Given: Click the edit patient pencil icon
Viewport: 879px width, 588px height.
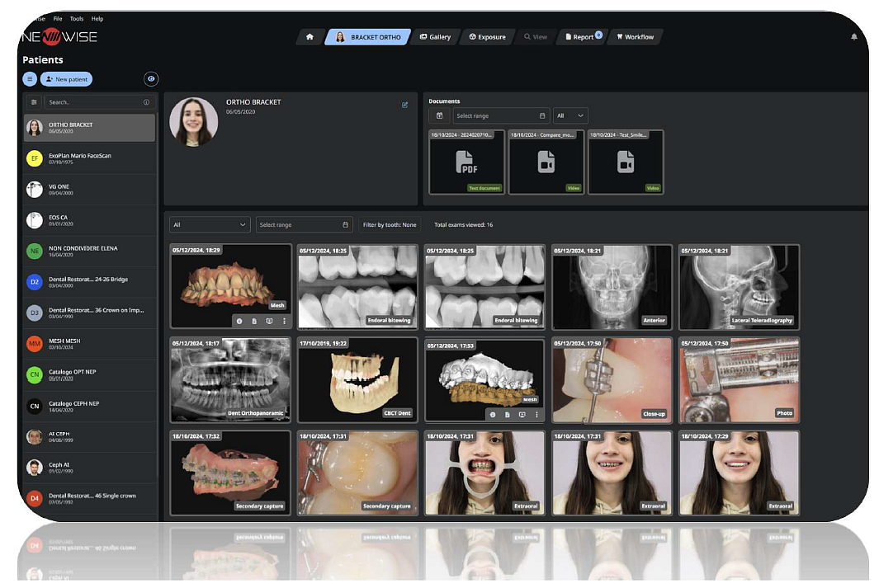Looking at the screenshot, I should coord(404,105).
